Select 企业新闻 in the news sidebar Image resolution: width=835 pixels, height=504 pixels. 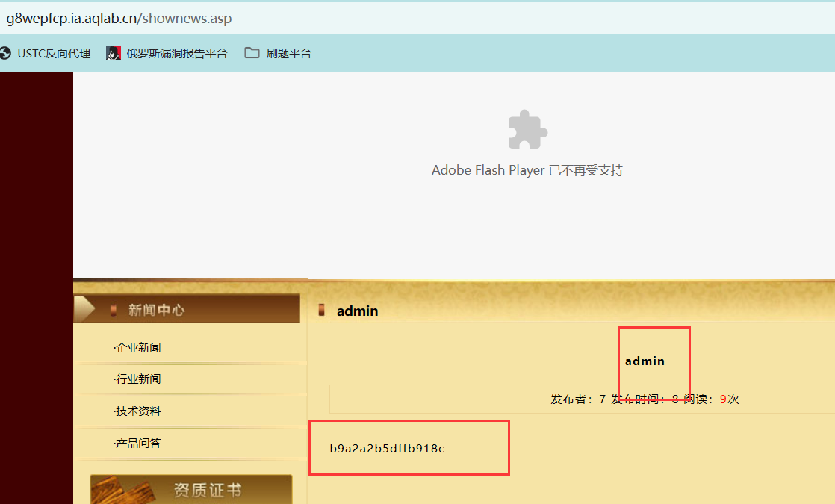[138, 347]
